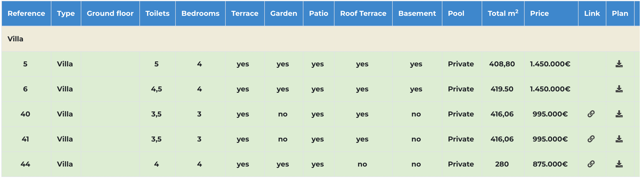This screenshot has width=644, height=180.
Task: Select the Bedrooms column header
Action: click(200, 13)
